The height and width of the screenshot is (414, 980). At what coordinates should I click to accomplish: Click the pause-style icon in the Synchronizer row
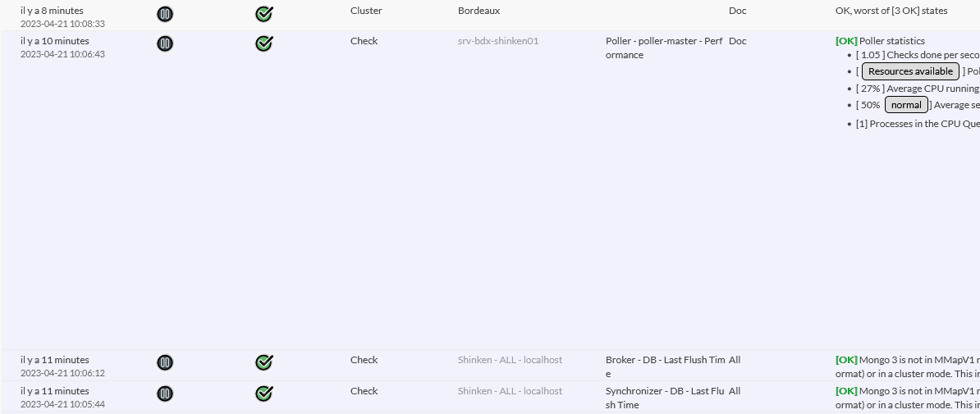pos(165,394)
